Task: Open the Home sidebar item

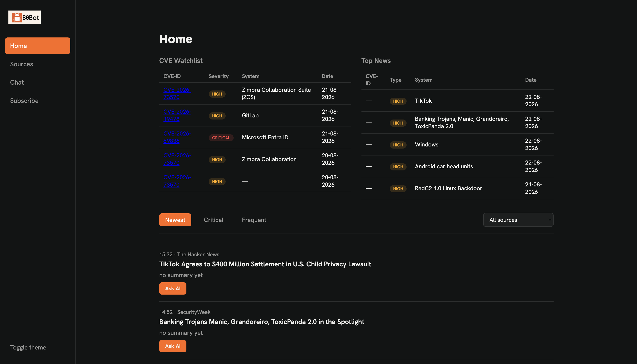Action: [x=37, y=46]
